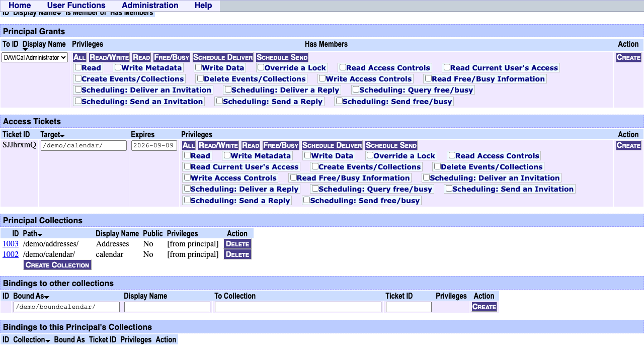Check Write Metadata in Principal Grants

[x=118, y=67]
